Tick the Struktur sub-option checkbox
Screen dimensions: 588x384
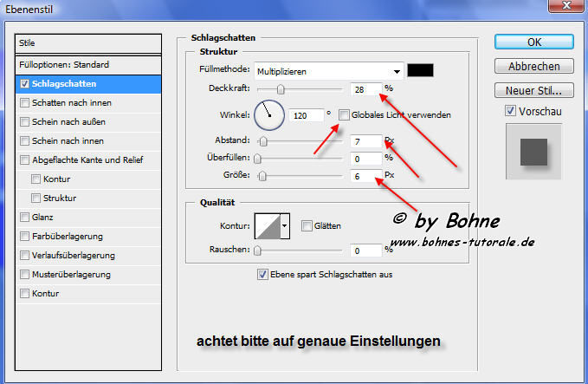[36, 198]
